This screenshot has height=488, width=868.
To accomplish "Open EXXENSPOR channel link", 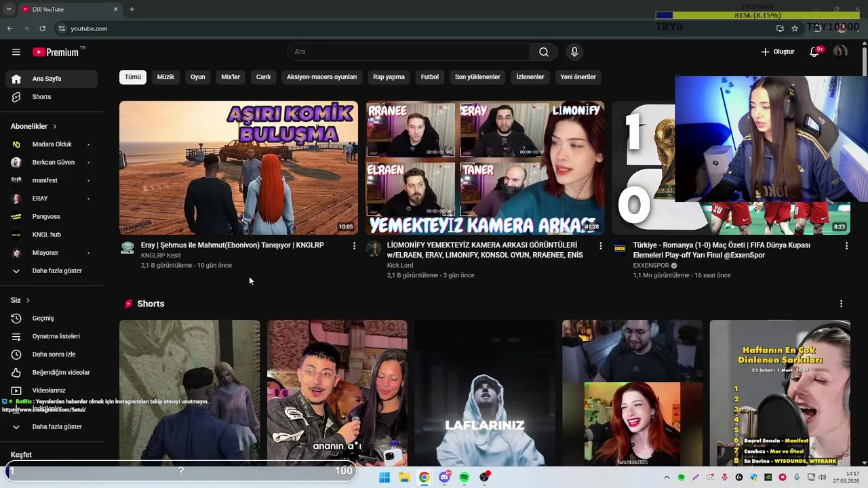I will pos(651,266).
